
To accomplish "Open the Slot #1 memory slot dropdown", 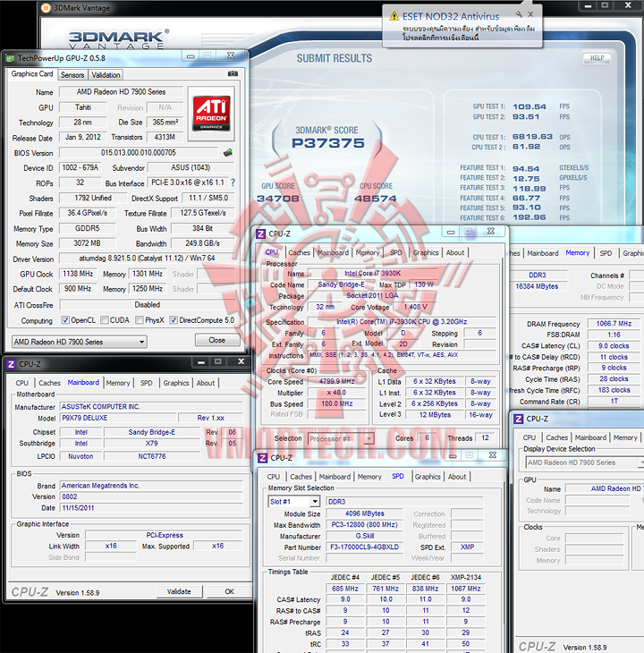I will [x=294, y=502].
